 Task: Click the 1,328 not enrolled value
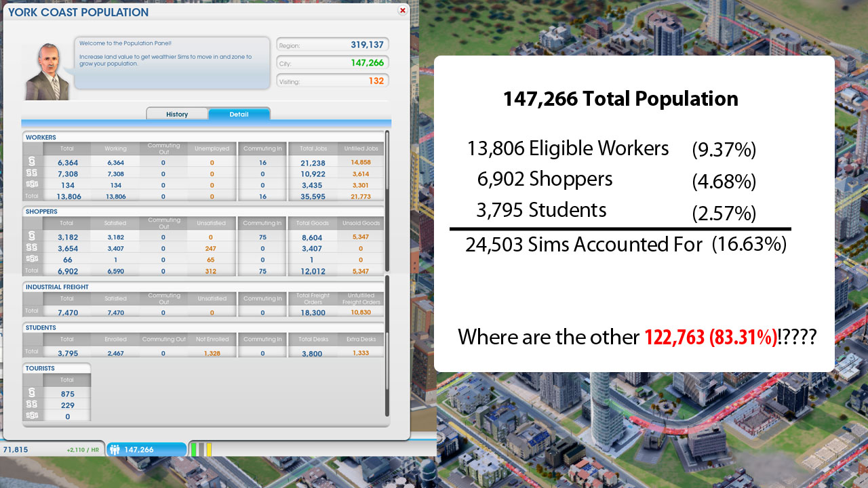(x=212, y=353)
